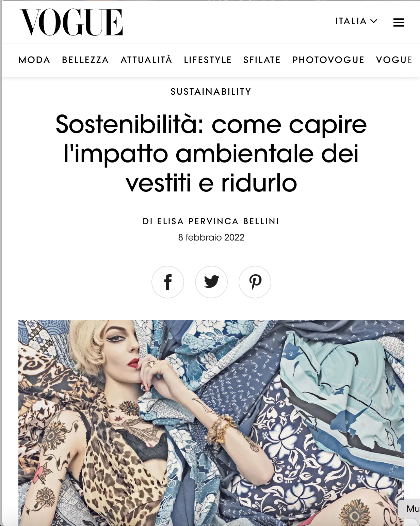
Task: Open the BELLEZZA section
Action: click(x=85, y=60)
